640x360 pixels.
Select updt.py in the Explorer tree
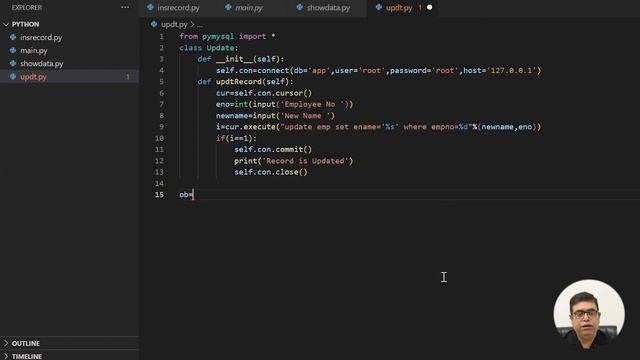[33, 77]
